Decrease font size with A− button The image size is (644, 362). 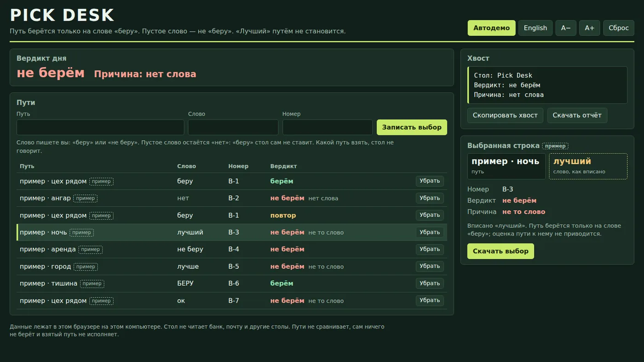566,28
